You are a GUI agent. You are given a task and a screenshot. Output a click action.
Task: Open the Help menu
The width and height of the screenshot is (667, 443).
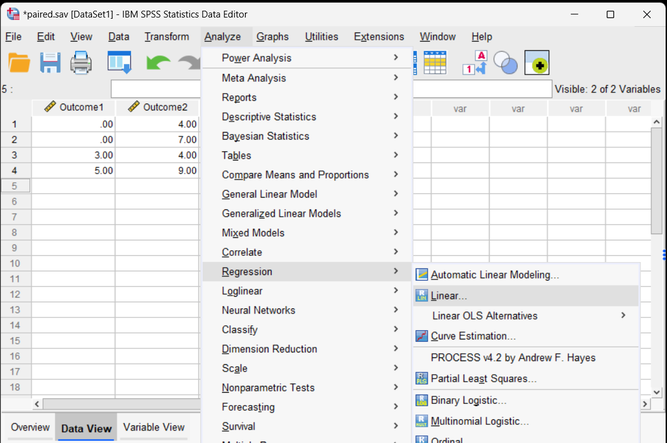point(482,37)
